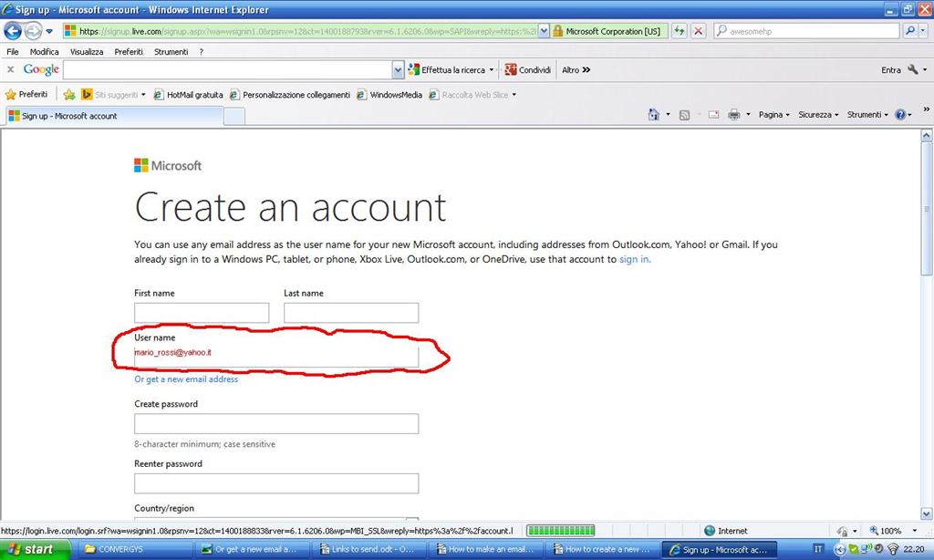This screenshot has width=934, height=560.
Task: Open the CONVERGYS folder taskbar button
Action: click(x=135, y=549)
